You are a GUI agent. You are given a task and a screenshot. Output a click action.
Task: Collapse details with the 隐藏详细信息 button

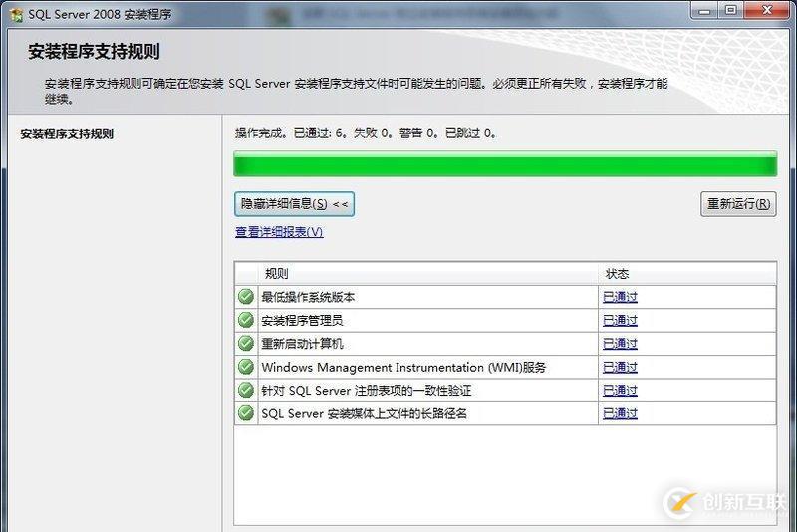(294, 204)
